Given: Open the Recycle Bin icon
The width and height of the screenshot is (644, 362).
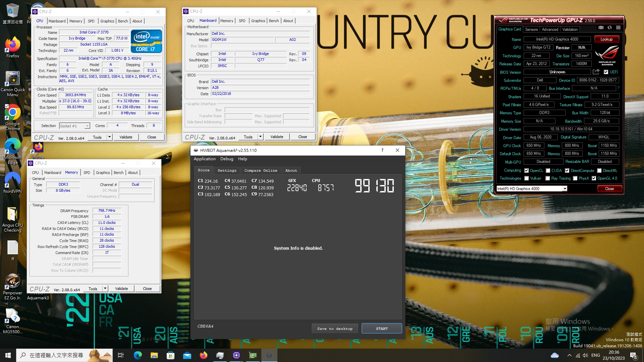Looking at the screenshot, I should (13, 14).
